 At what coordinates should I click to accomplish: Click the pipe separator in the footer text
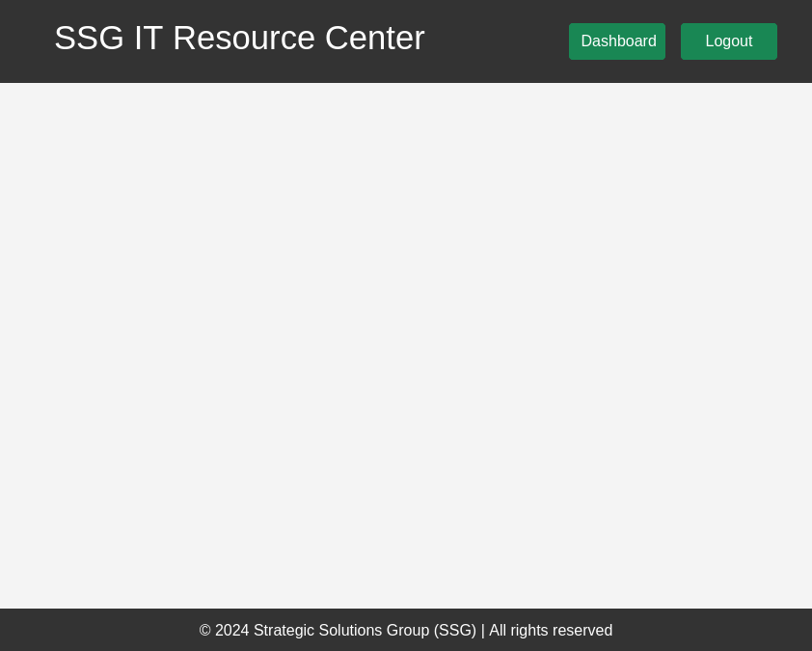(483, 631)
